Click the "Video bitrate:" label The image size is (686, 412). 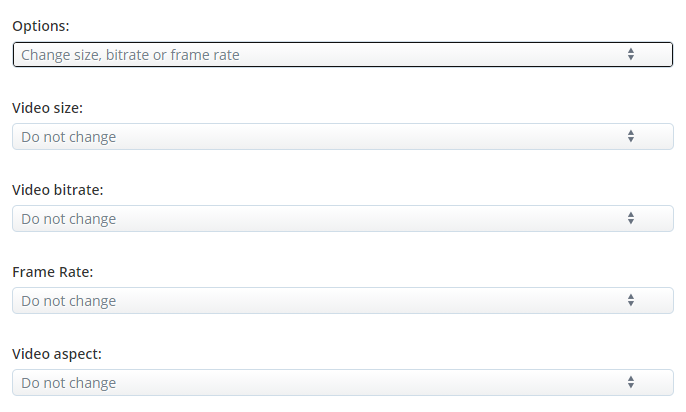pyautogui.click(x=58, y=190)
